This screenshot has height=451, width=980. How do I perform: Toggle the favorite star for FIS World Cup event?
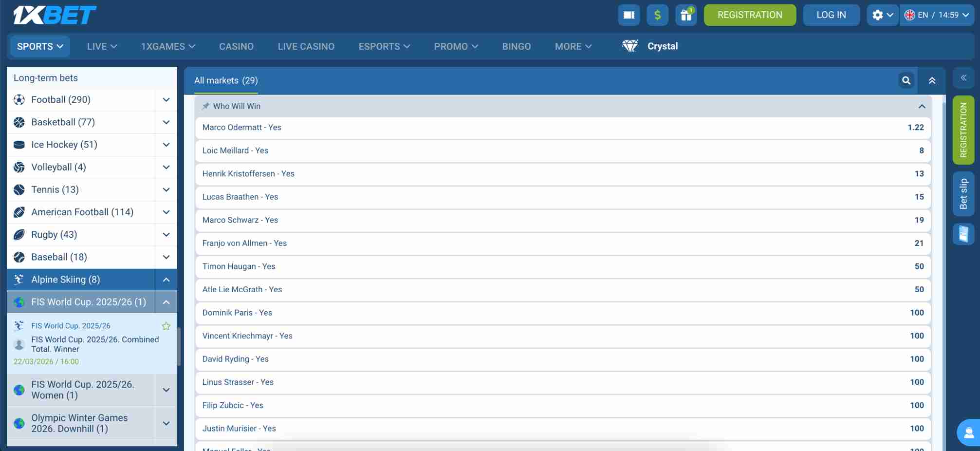[x=166, y=326]
